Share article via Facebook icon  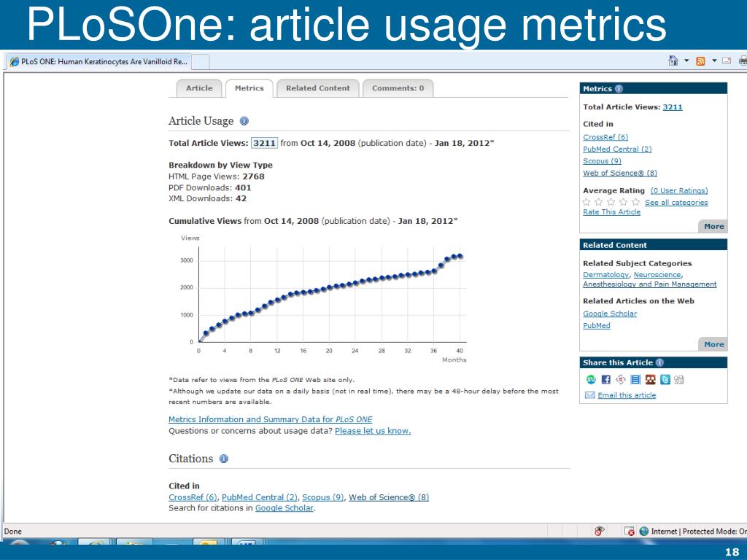605,379
